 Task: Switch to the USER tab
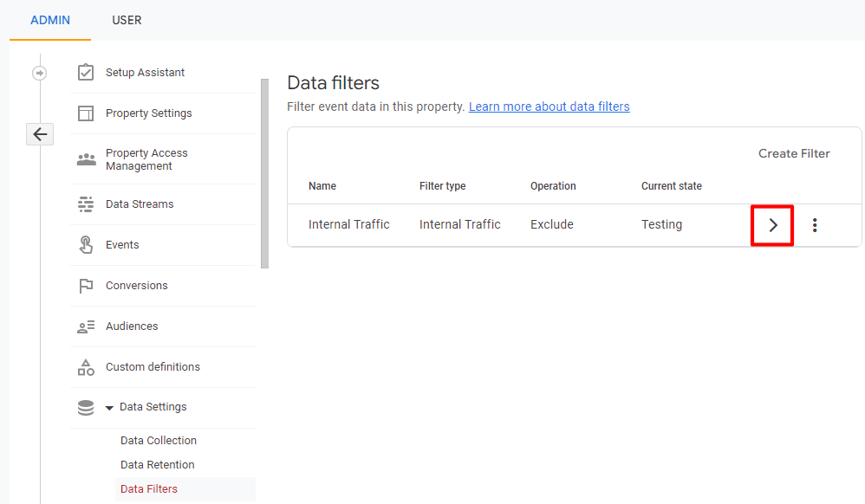pos(127,20)
